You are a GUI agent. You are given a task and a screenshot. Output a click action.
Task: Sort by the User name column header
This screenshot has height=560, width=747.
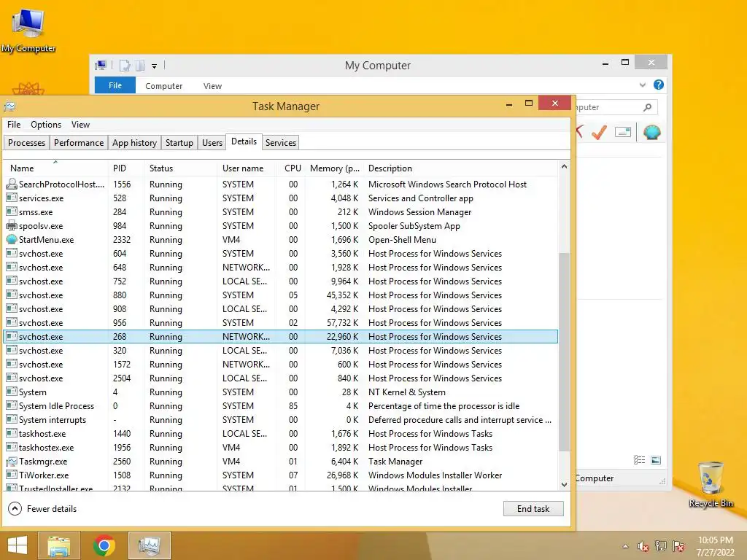tap(247, 168)
